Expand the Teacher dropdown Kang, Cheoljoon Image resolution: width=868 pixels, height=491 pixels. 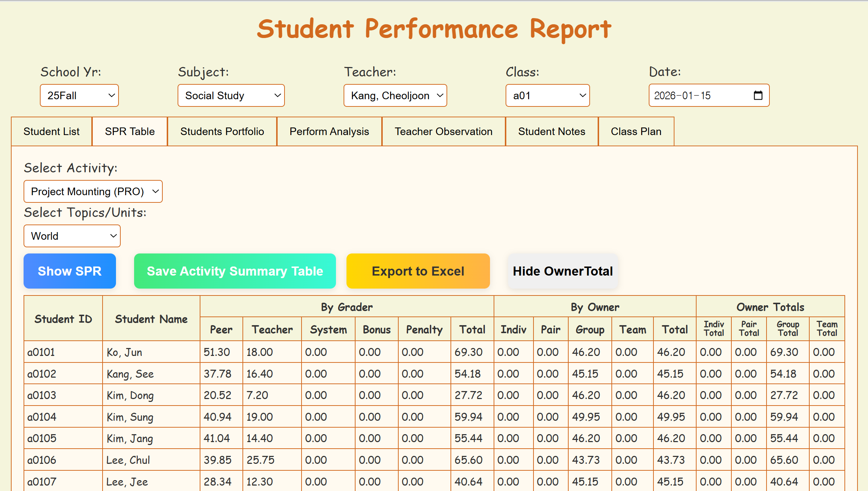pos(395,96)
